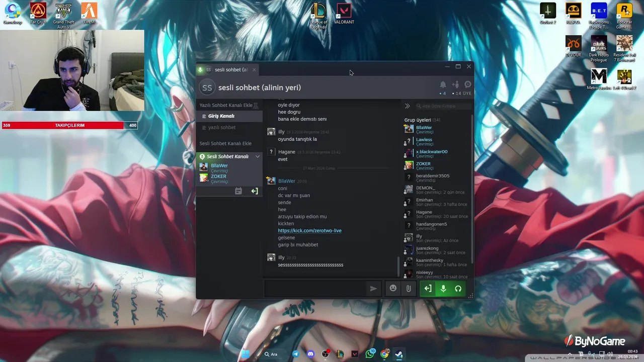Screen dimensions: 644x362
Task: Open the 'Giriş Kanalı' text channel
Action: pyautogui.click(x=229, y=116)
